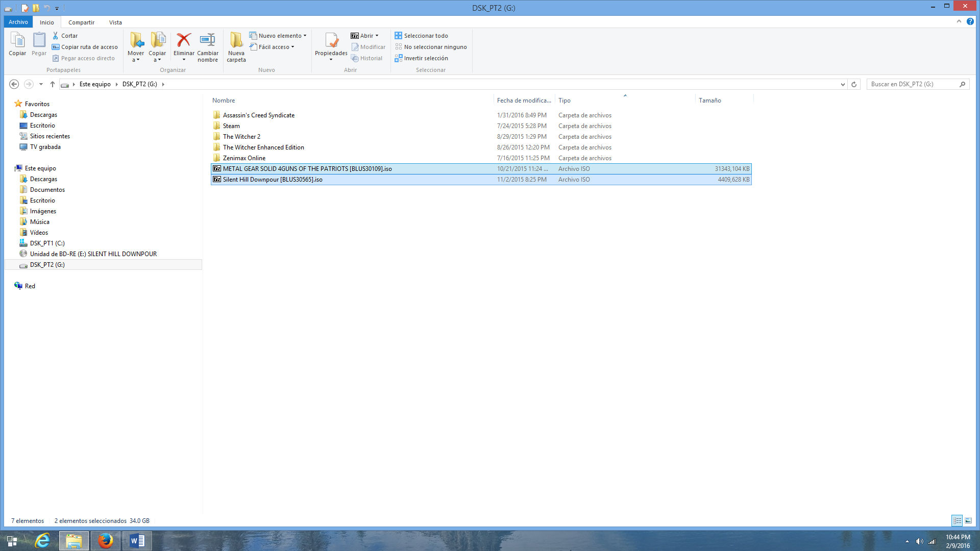
Task: Go up one folder level arrow
Action: [52, 84]
